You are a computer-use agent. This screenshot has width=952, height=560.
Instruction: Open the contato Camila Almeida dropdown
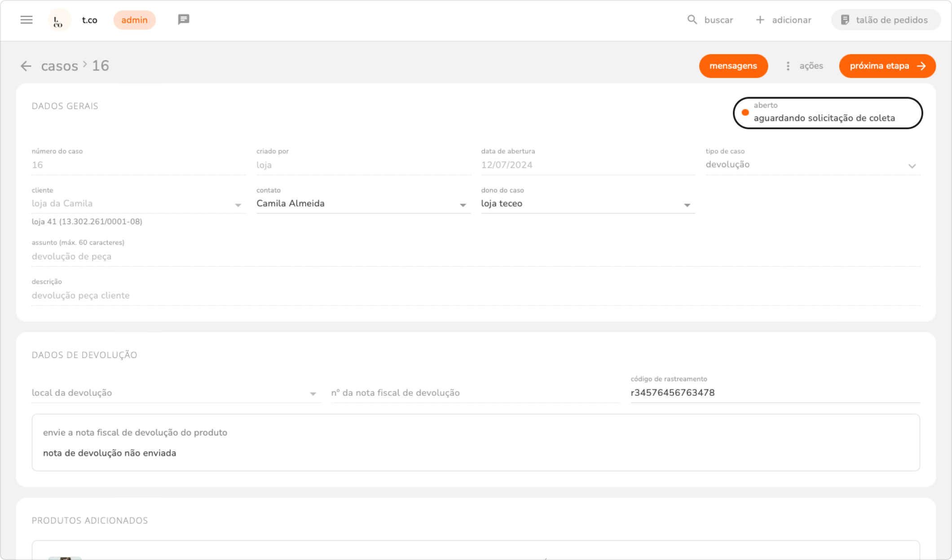[463, 205]
